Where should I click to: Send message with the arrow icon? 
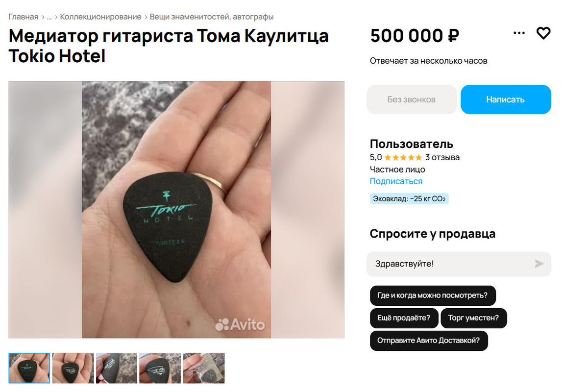click(539, 264)
